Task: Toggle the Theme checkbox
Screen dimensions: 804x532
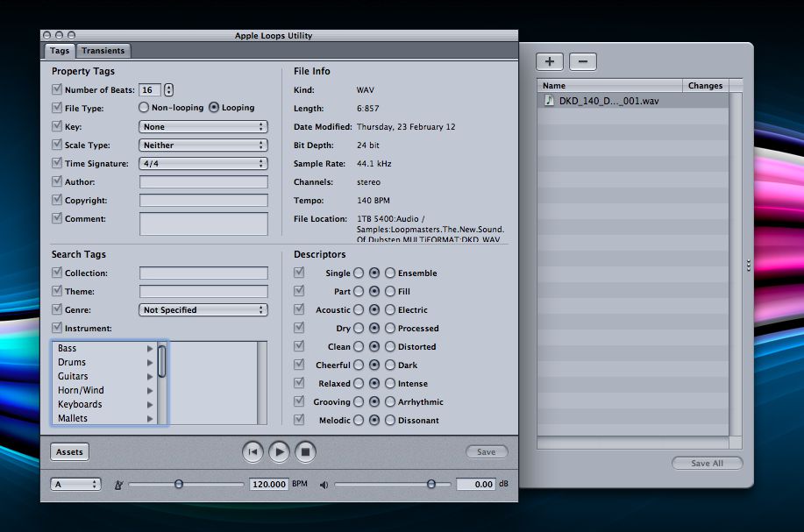Action: 57,291
